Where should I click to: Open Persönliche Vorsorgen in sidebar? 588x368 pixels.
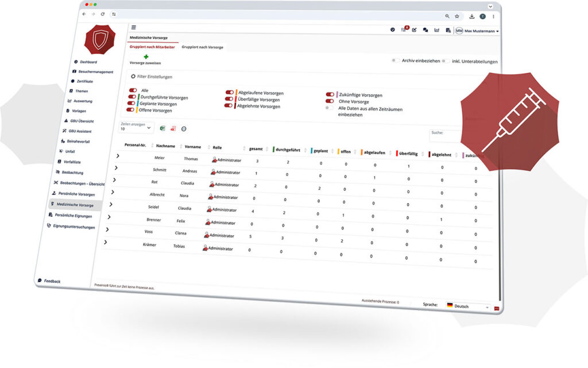pyautogui.click(x=73, y=194)
